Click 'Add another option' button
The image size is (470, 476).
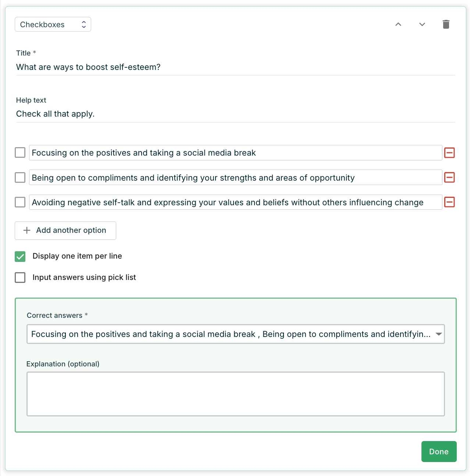coord(65,231)
